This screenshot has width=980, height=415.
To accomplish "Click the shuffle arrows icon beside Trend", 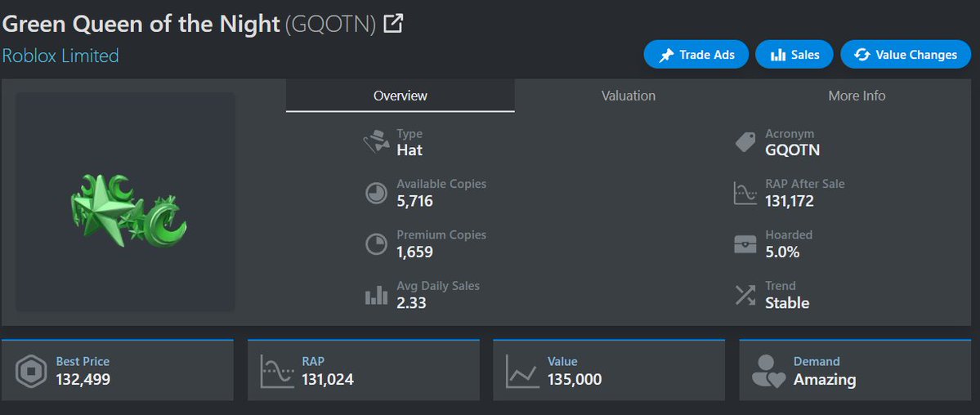I will click(x=745, y=295).
